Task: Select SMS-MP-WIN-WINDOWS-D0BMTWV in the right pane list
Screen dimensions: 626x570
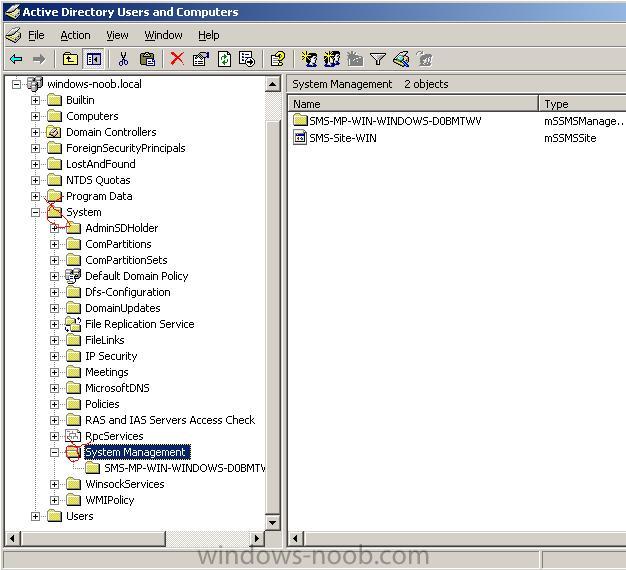Action: 395,121
